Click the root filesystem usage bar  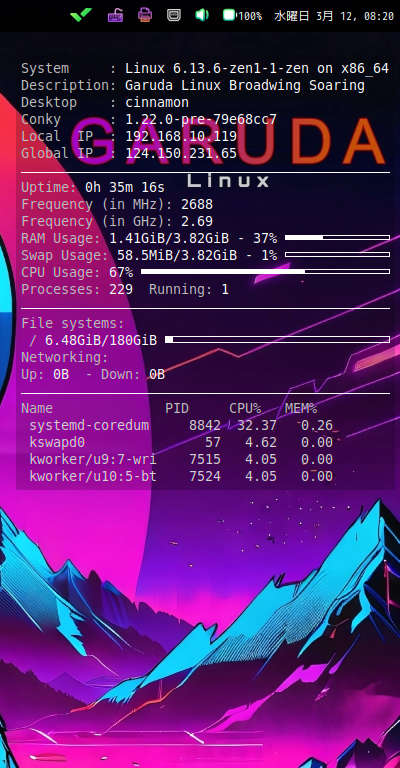[278, 339]
